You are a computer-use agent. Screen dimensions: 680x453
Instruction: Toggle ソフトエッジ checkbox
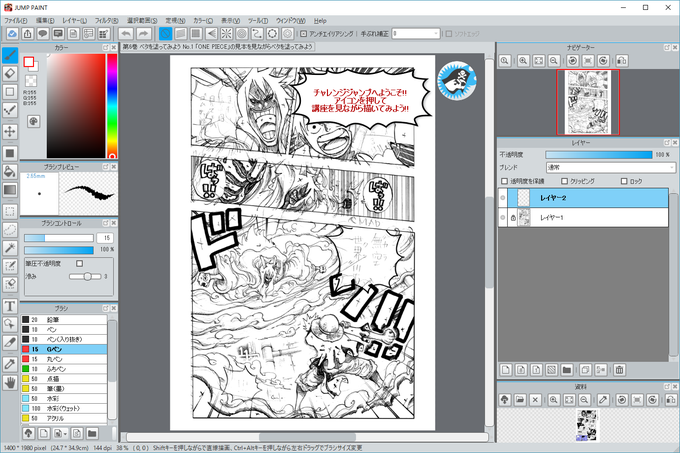pos(449,33)
